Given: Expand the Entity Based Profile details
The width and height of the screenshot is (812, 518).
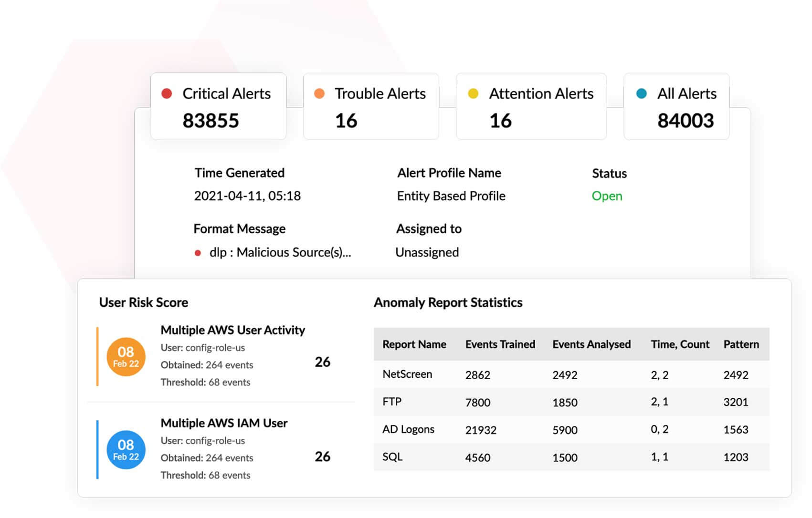Looking at the screenshot, I should pyautogui.click(x=451, y=196).
